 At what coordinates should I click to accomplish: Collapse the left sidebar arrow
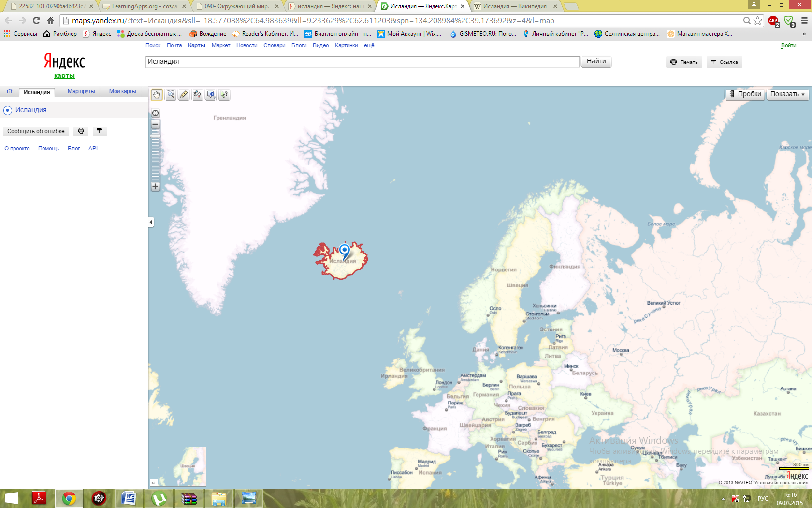click(x=151, y=222)
